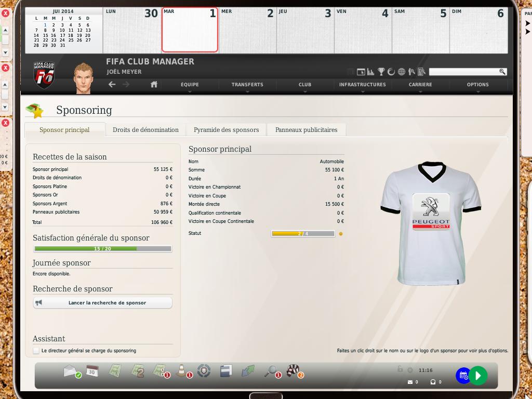
Task: Expand the CARRIERE menu
Action: coord(420,85)
